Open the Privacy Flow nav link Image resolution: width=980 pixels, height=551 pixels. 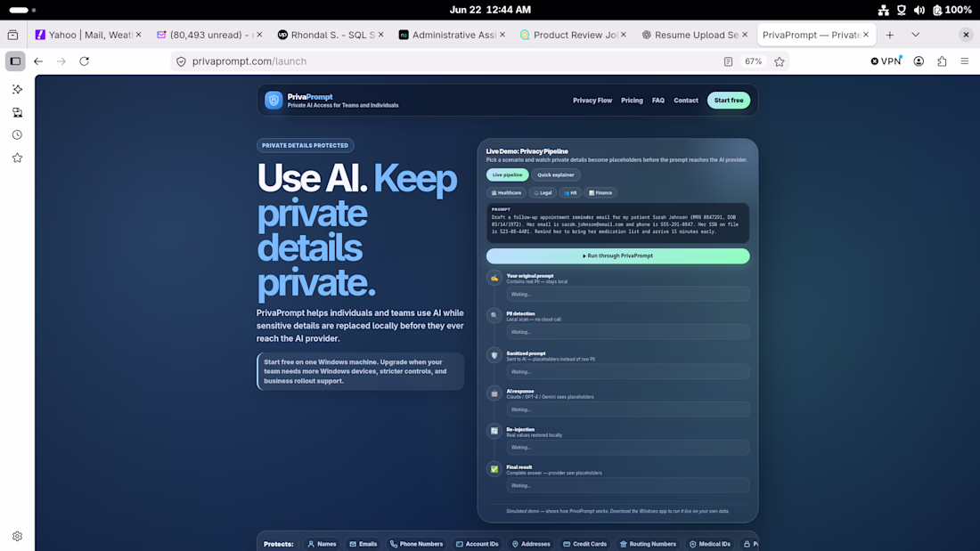point(592,101)
